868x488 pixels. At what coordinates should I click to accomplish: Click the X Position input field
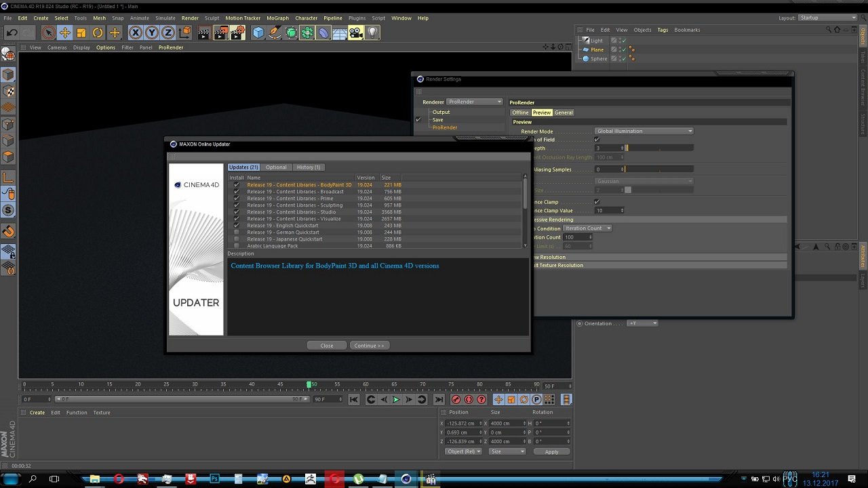[x=461, y=423]
